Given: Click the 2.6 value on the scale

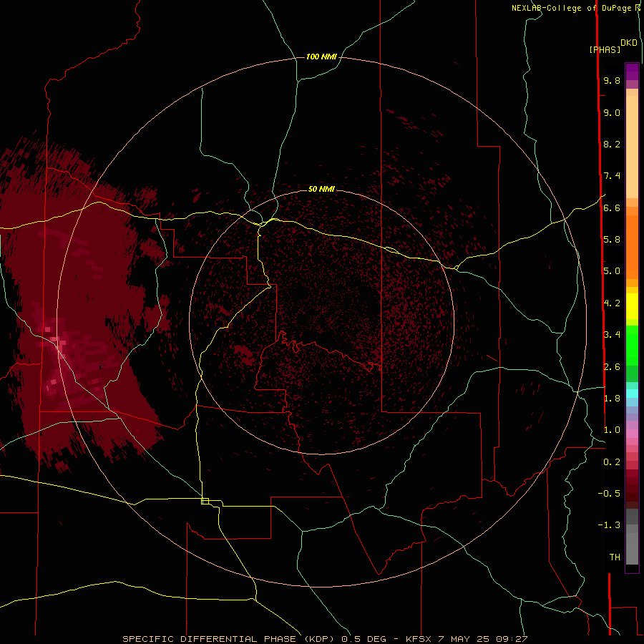Looking at the screenshot, I should pos(612,367).
